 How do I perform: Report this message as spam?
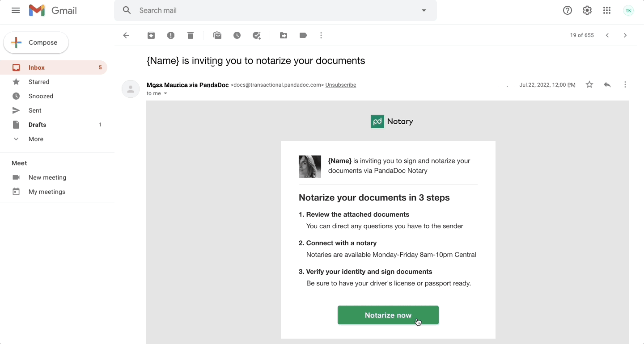[x=171, y=35]
